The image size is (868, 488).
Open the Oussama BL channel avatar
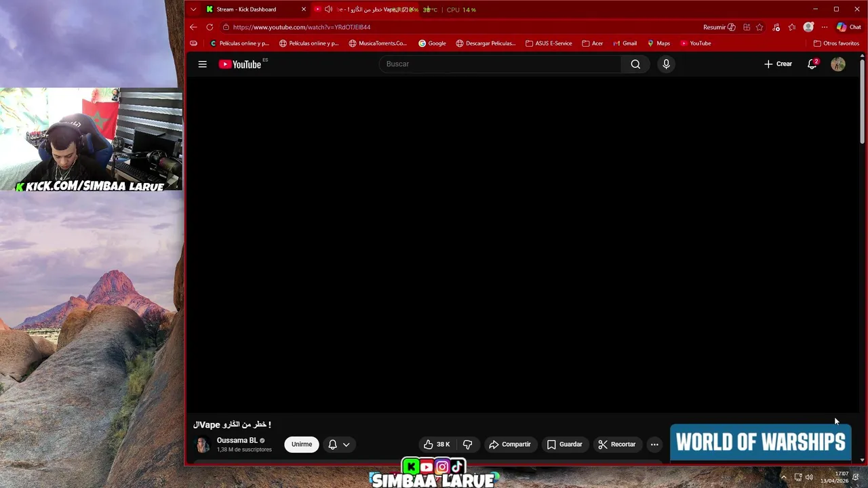pos(202,445)
